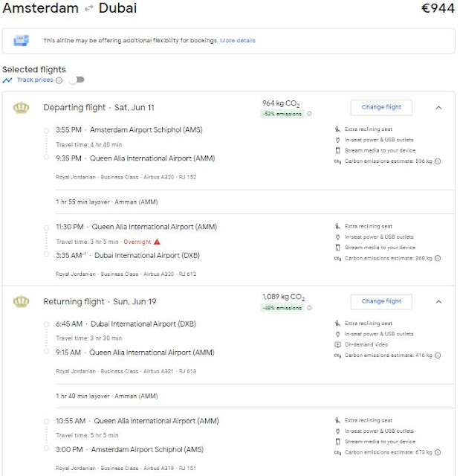Screen dimensions: 460x476
Task: Click 'Travel time: 3 hr 30 min'
Action: pyautogui.click(x=89, y=338)
